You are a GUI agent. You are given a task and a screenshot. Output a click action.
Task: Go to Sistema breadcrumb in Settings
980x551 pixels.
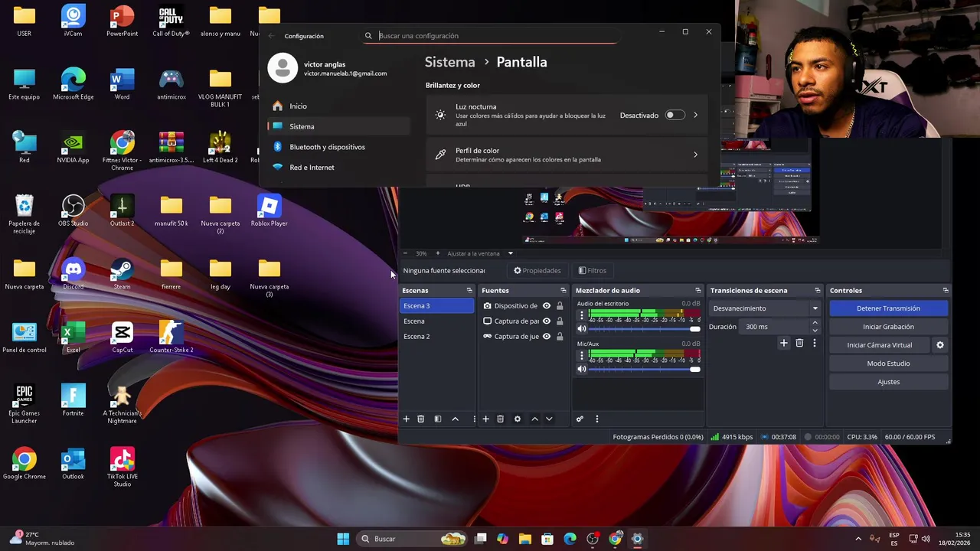point(450,62)
